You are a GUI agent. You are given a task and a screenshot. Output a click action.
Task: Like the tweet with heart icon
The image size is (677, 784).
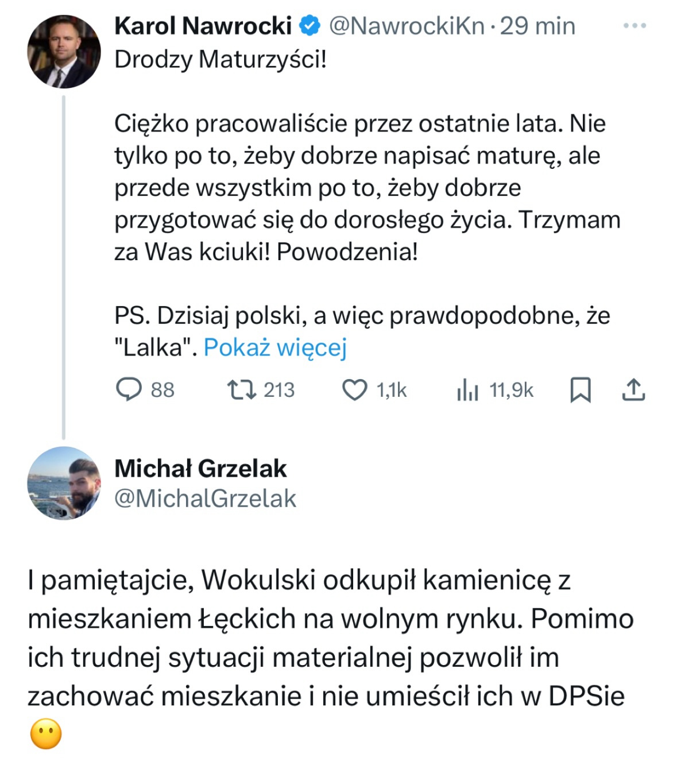354,390
